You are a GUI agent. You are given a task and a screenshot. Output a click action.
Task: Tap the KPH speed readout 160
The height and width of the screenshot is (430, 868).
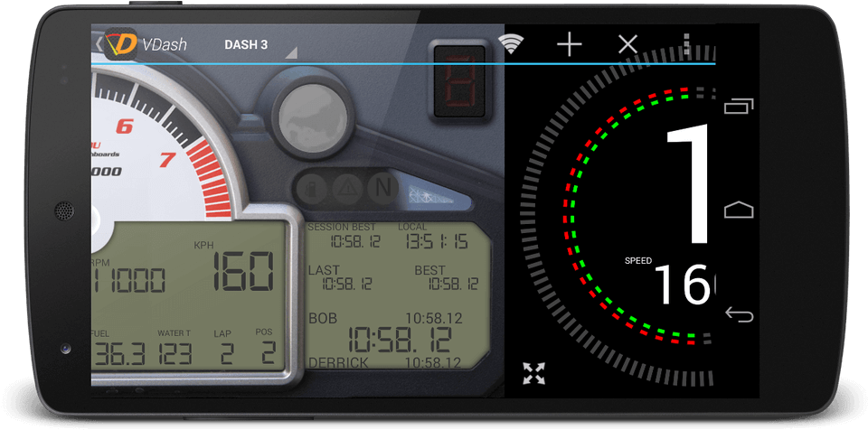point(243,271)
